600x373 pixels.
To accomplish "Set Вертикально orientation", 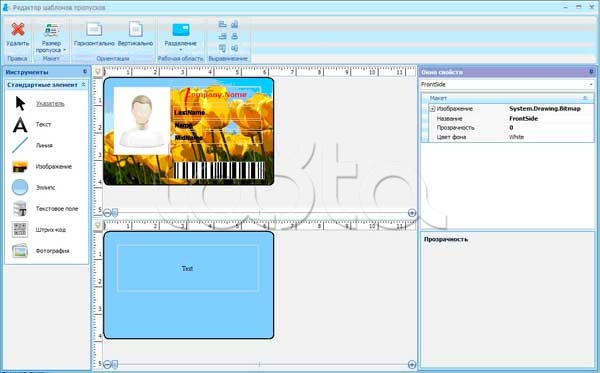I will tap(135, 34).
